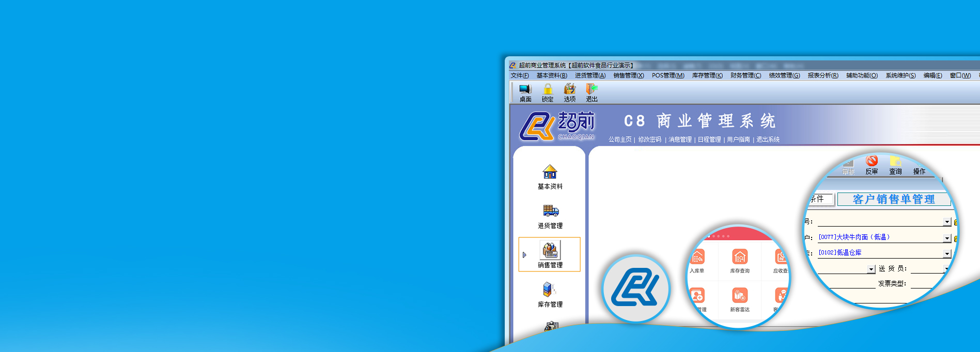Click the 消息管理 link
The height and width of the screenshot is (352, 980).
click(680, 139)
